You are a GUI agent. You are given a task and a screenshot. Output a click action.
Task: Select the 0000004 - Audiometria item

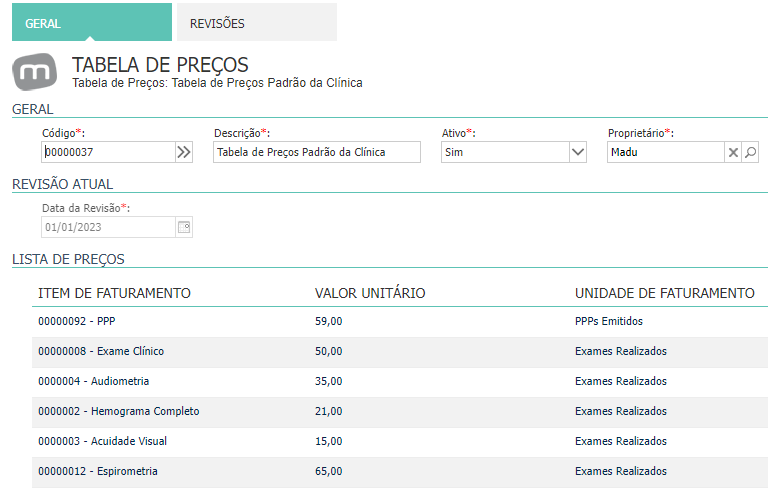(x=94, y=381)
